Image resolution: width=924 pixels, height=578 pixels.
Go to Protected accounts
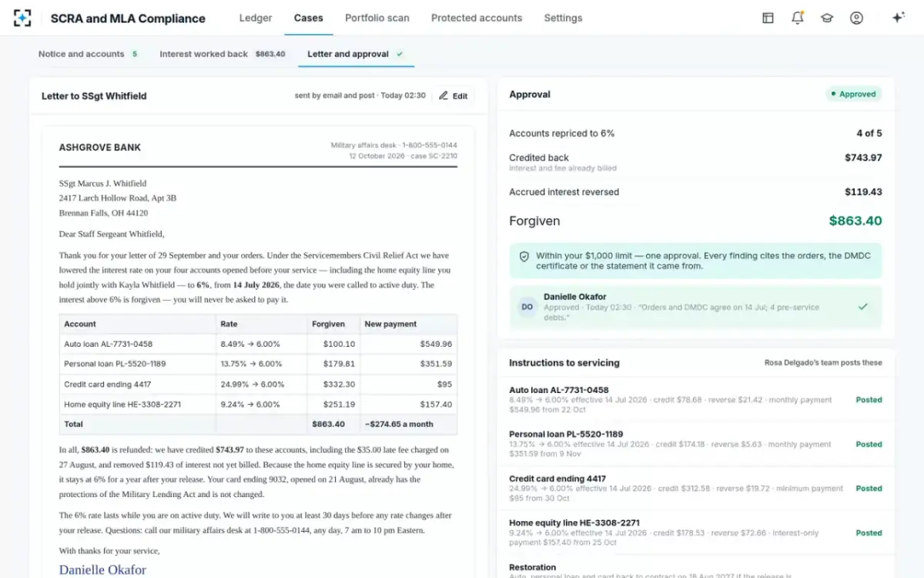click(477, 18)
